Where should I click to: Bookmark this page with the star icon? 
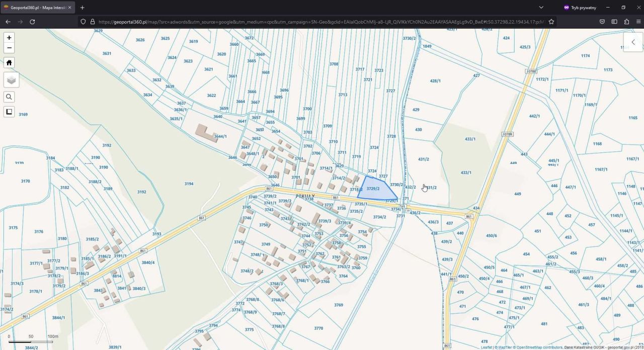[551, 22]
